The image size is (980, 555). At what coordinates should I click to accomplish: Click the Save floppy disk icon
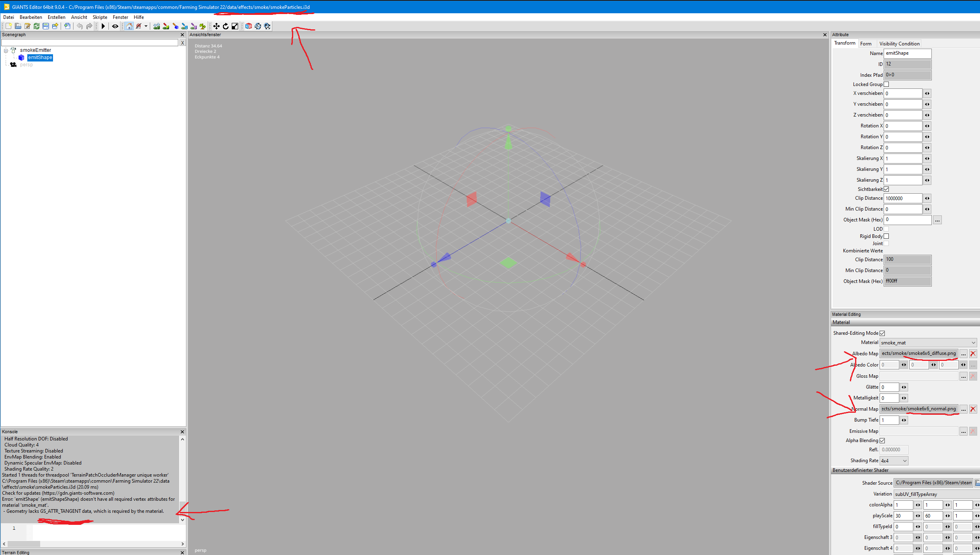(x=46, y=26)
